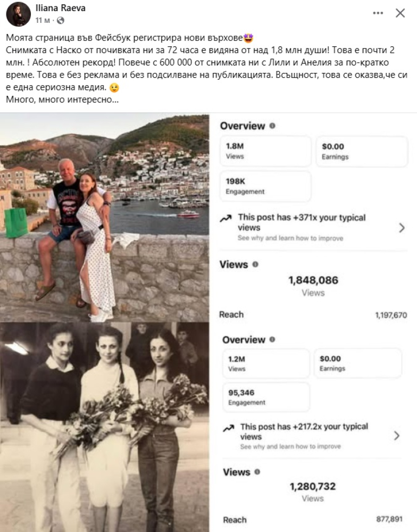Click the info icon beside the top Overview
This screenshot has height=532, width=417.
click(x=272, y=126)
